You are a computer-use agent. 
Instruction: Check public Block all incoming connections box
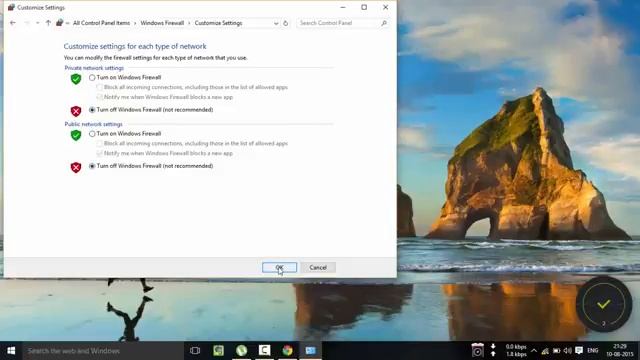[x=99, y=144]
